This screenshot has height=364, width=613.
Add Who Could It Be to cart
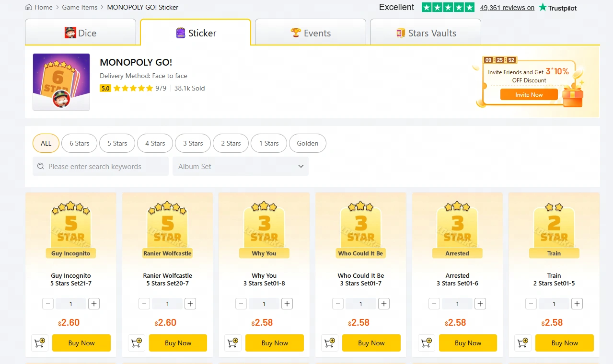(x=330, y=343)
